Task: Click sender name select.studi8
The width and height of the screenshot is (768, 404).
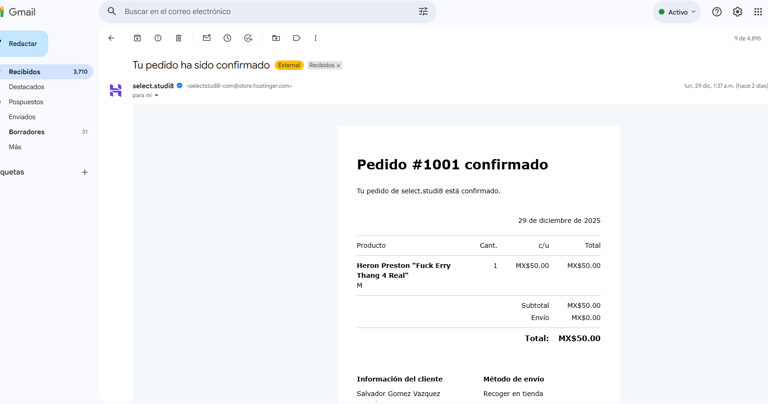Action: pos(153,86)
